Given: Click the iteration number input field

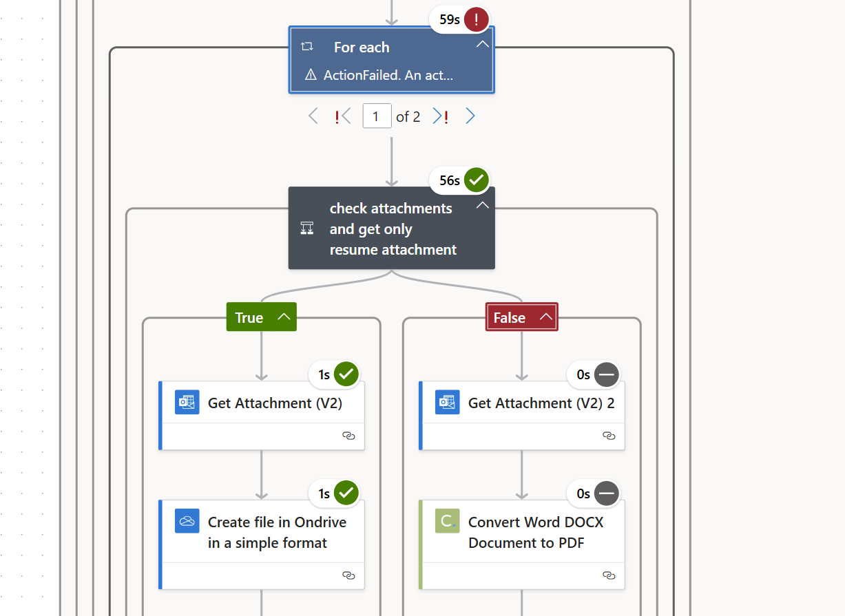Looking at the screenshot, I should click(377, 116).
